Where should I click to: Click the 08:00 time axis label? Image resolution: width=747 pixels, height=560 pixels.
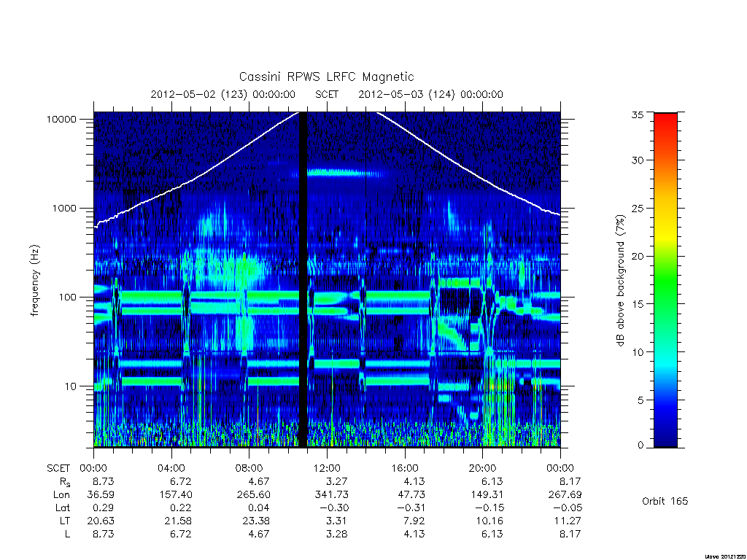pyautogui.click(x=249, y=469)
